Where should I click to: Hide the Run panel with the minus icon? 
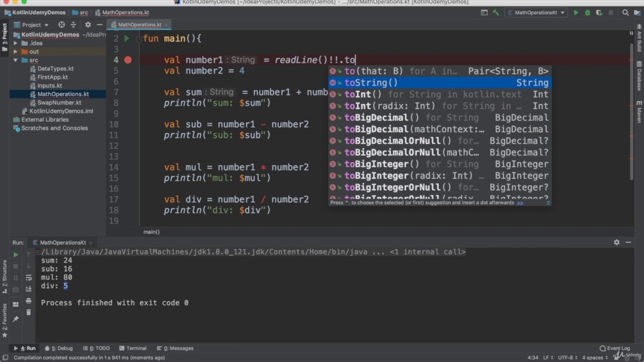(628, 242)
